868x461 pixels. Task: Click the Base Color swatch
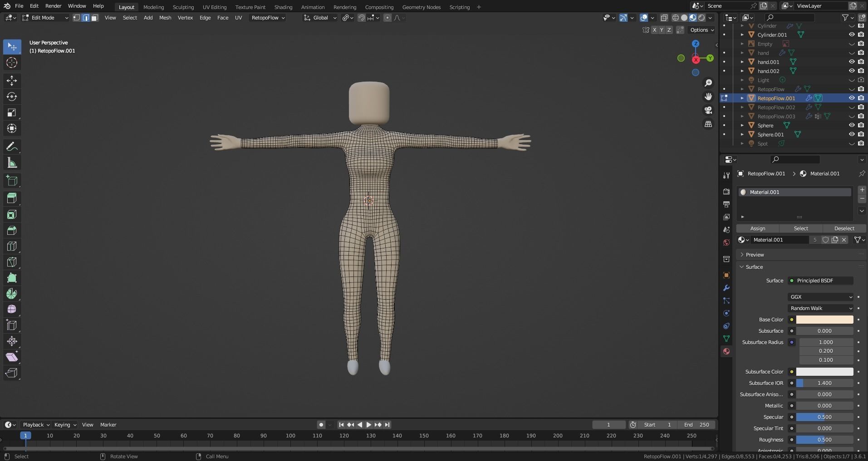click(x=824, y=320)
